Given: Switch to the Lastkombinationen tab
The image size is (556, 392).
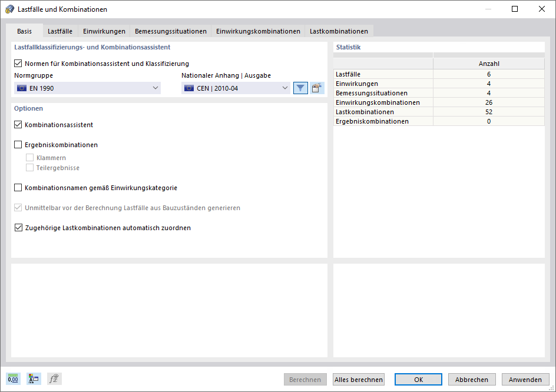Looking at the screenshot, I should (339, 31).
